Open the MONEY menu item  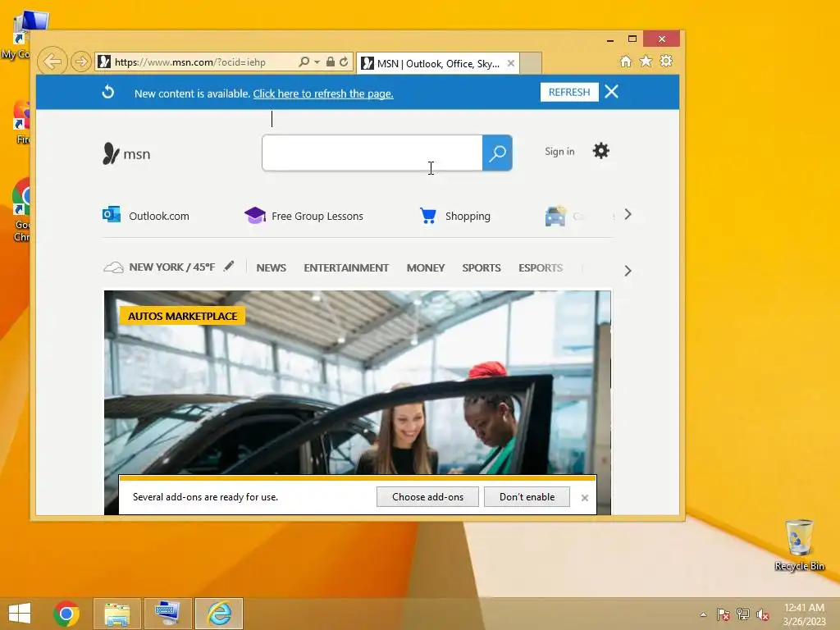[426, 268]
